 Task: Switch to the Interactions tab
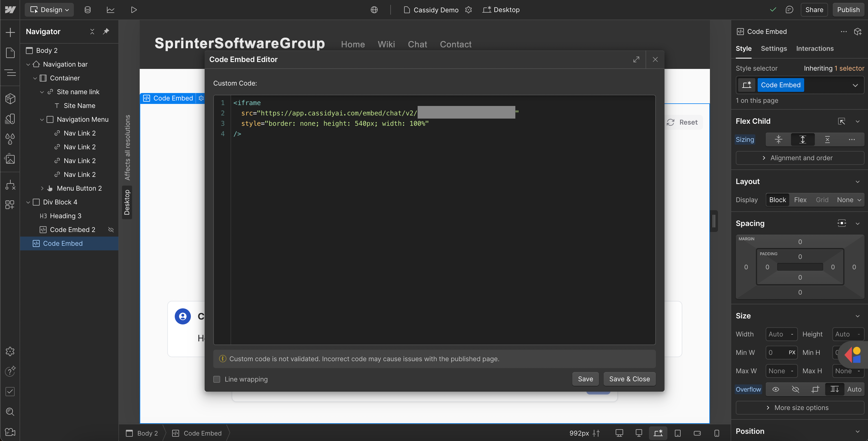815,49
